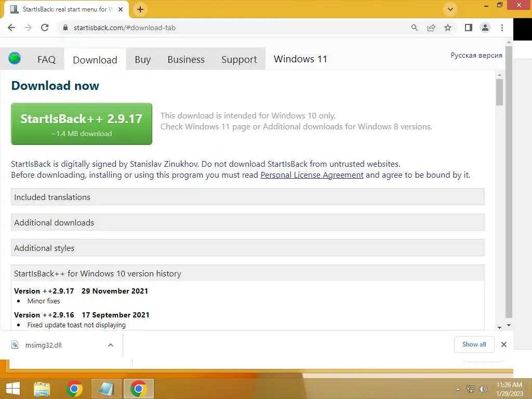Open the Business tab
The height and width of the screenshot is (399, 532).
point(186,60)
